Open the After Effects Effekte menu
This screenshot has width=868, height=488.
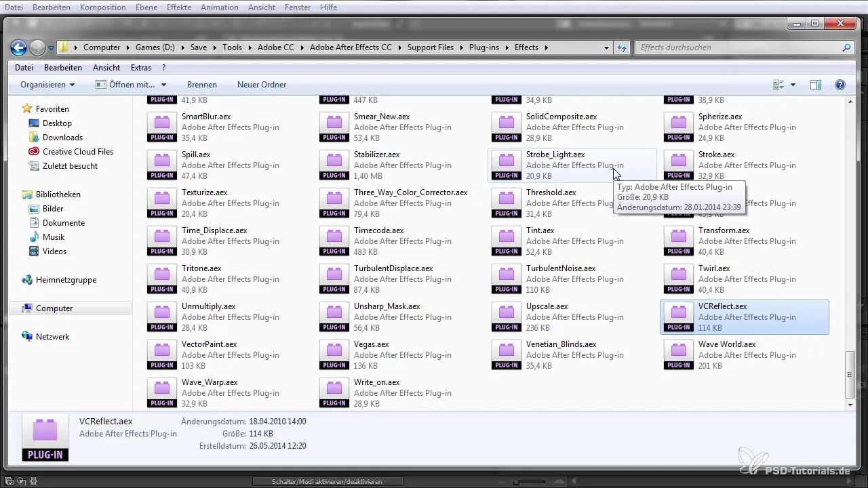coord(179,7)
